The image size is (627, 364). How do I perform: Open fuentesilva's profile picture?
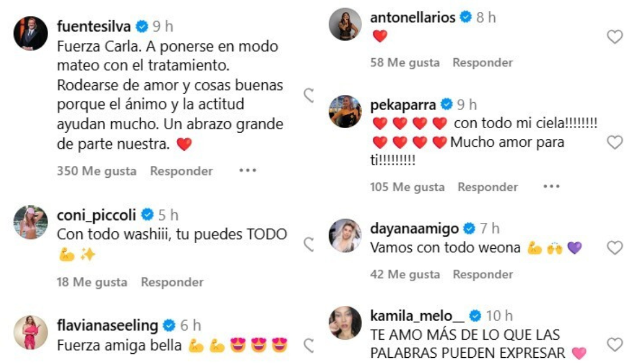click(x=31, y=33)
